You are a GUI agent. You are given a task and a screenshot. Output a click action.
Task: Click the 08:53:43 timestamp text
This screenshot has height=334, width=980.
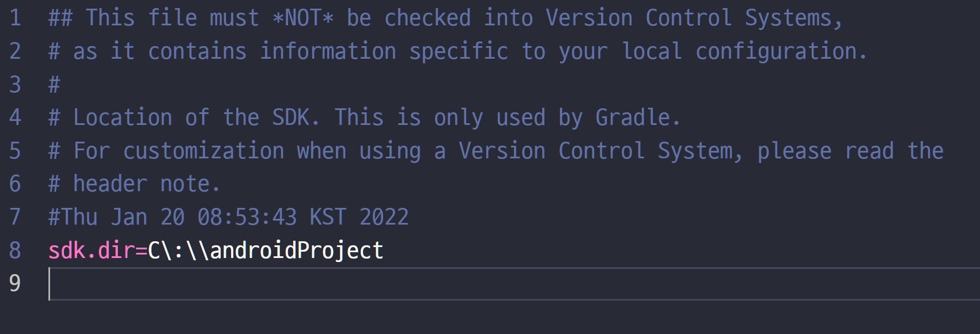247,218
